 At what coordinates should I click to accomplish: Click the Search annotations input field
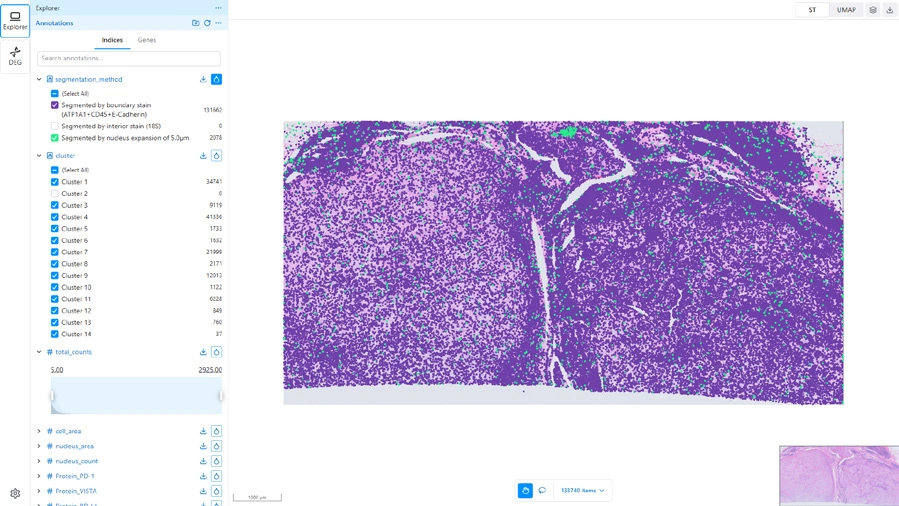(x=128, y=58)
